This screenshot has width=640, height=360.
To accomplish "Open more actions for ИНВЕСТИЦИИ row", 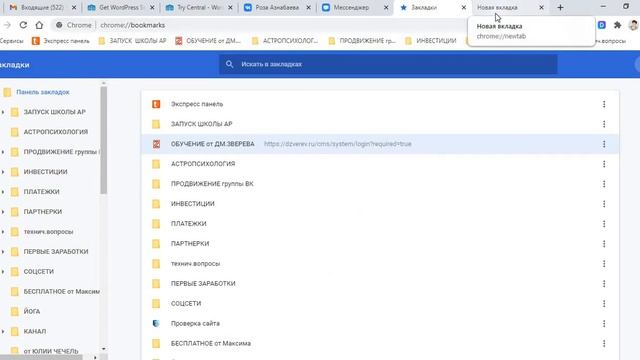I will tap(604, 204).
